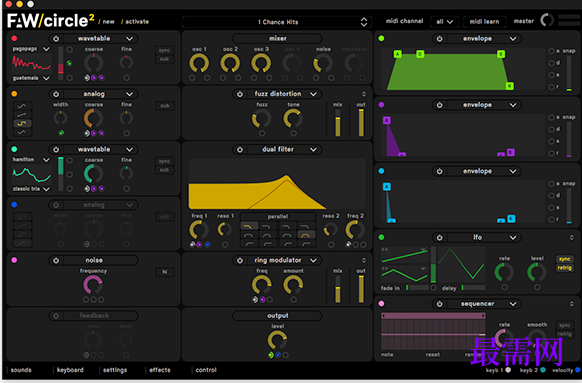The width and height of the screenshot is (582, 383).
Task: Enable the disabled feedback module power button
Action: click(56, 316)
